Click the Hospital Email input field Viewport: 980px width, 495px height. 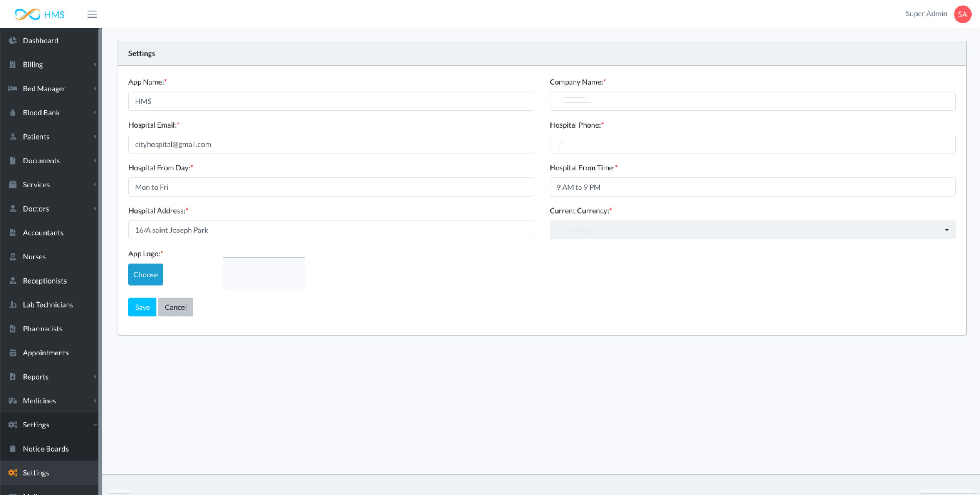[x=331, y=144]
